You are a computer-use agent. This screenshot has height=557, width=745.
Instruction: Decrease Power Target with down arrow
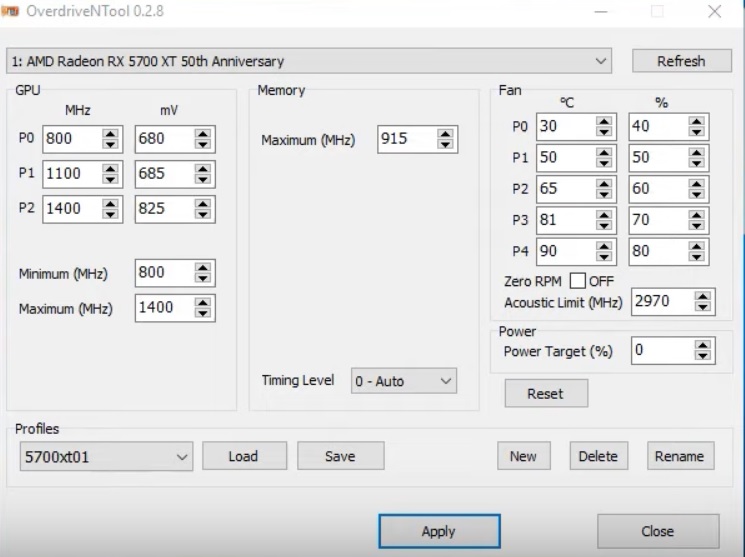[x=703, y=356]
